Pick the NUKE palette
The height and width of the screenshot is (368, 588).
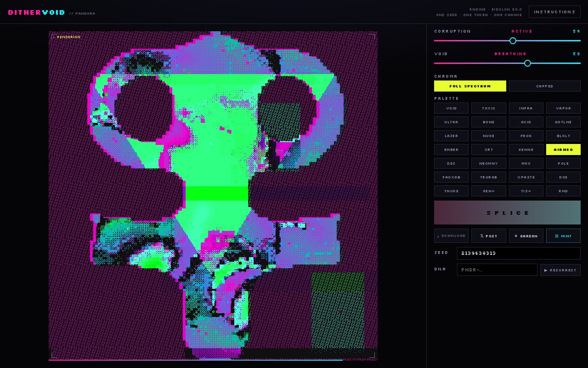489,136
